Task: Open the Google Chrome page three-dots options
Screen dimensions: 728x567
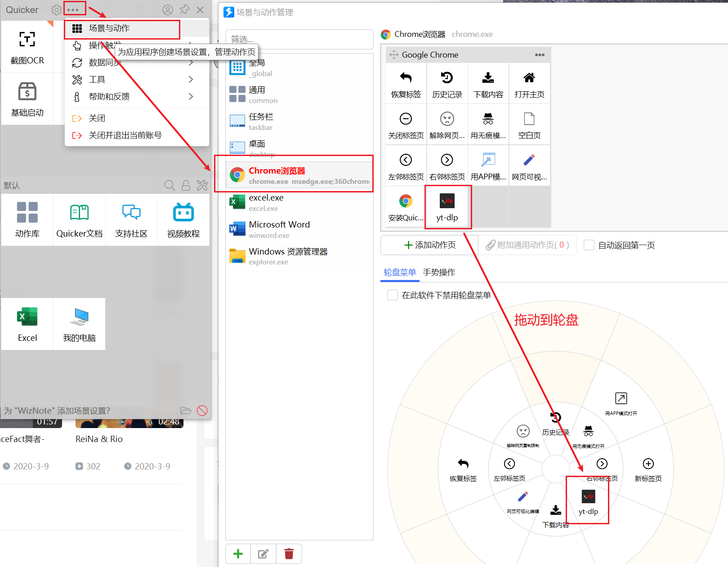Action: (x=540, y=55)
